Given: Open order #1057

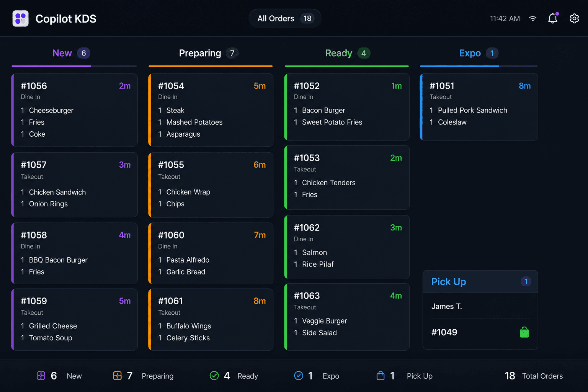Looking at the screenshot, I should pyautogui.click(x=74, y=185).
